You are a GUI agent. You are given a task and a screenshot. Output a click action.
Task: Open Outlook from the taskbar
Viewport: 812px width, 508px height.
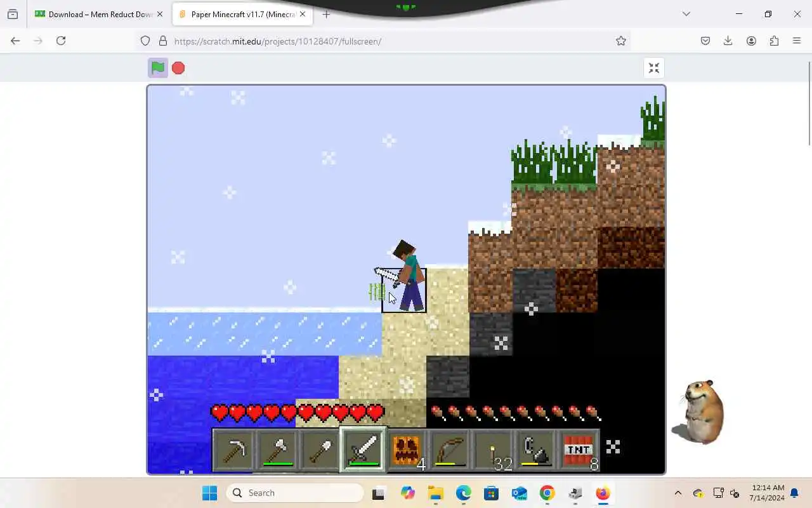[520, 493]
